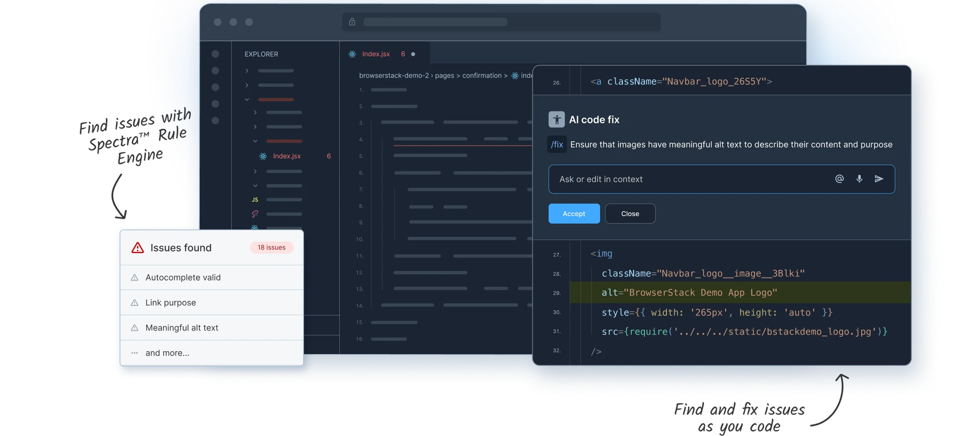Click the red warning triangle next to Issues found
Image resolution: width=980 pixels, height=436 pixels.
[138, 248]
